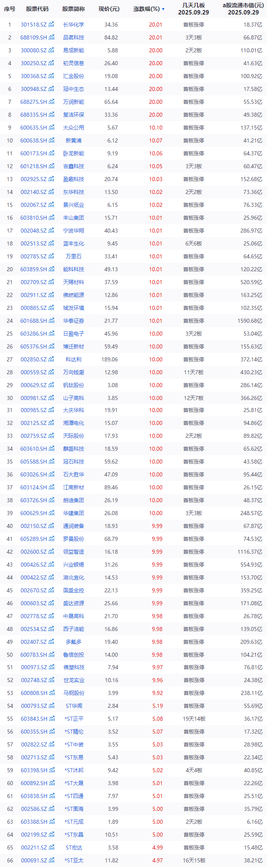Click the chart icon next to 600635.SH
The height and width of the screenshot is (868, 267).
point(51,128)
